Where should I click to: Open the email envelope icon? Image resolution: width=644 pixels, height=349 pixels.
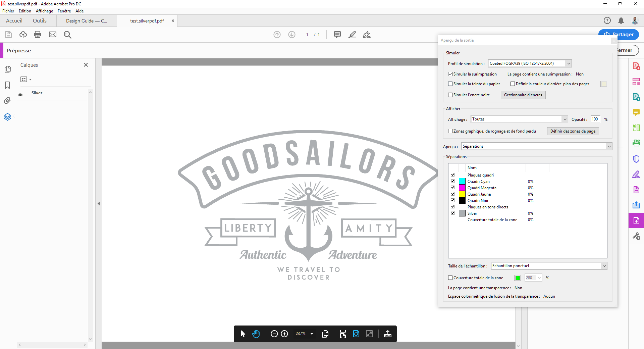[x=53, y=35]
